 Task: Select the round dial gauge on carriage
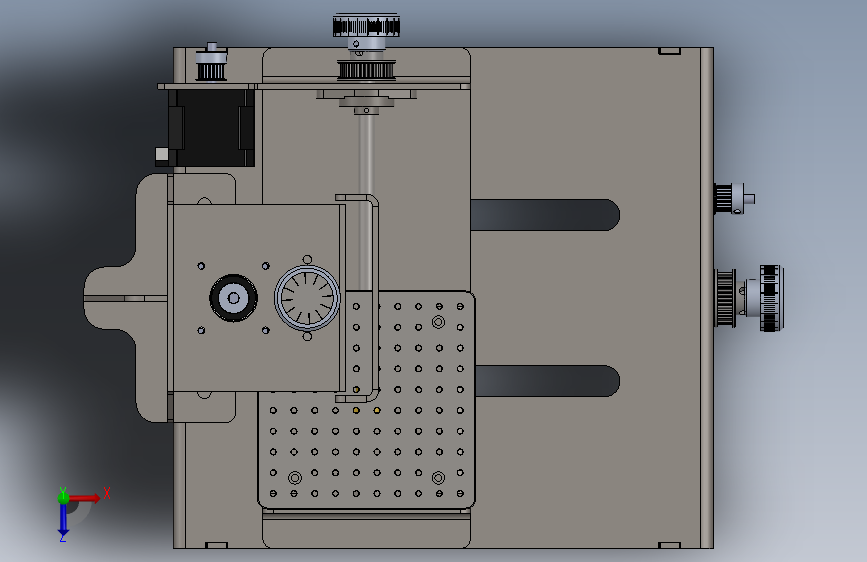[307, 298]
